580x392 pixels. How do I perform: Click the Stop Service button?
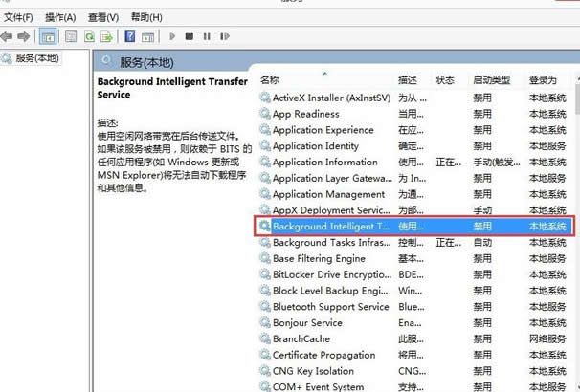[190, 36]
